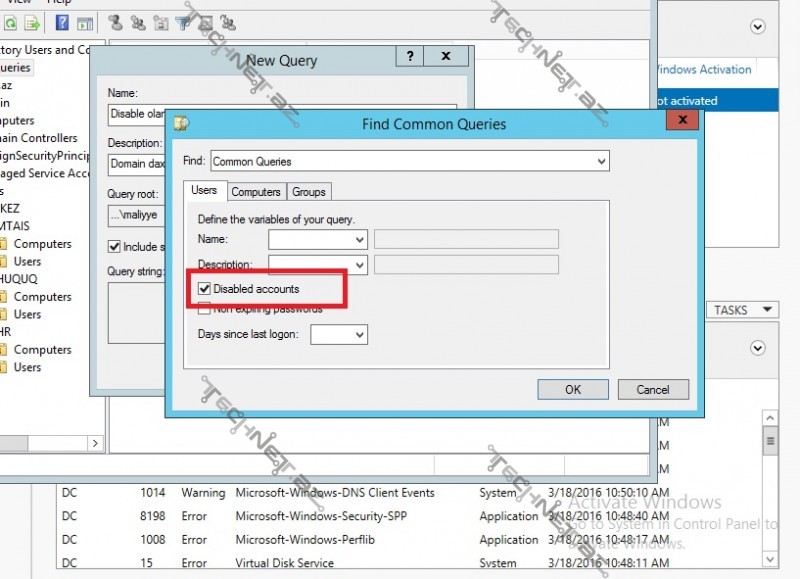Image resolution: width=800 pixels, height=579 pixels.
Task: Click the Refresh toolbar icon
Action: [9, 22]
